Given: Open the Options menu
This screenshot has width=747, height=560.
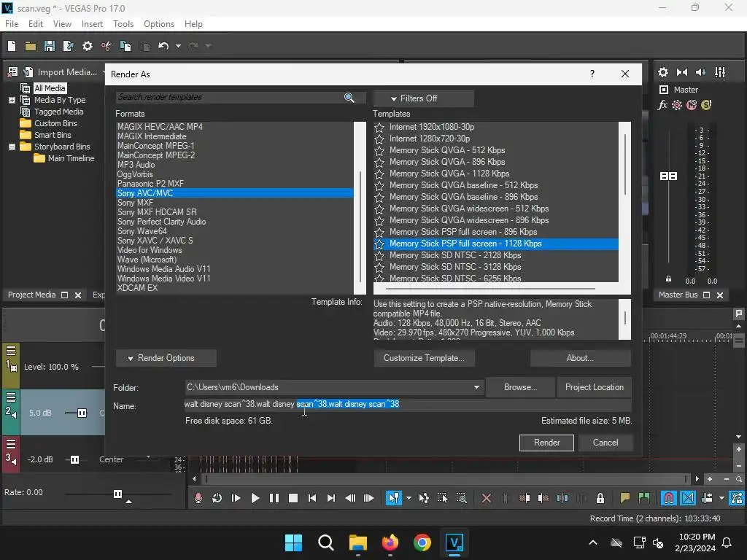Looking at the screenshot, I should click(159, 24).
